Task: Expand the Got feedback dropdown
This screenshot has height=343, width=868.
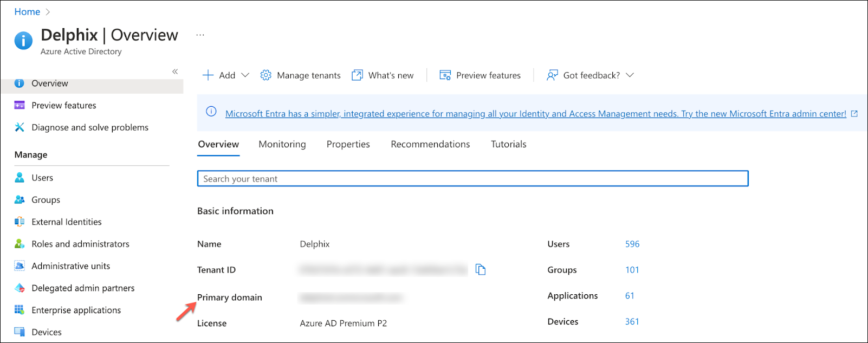Action: coord(630,75)
